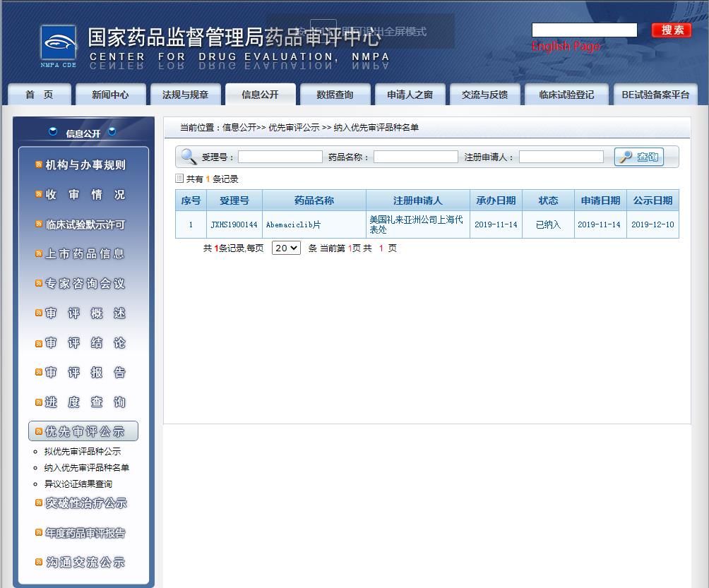Click RSS icon beside 专家咨询会议
The height and width of the screenshot is (588, 709).
pyautogui.click(x=39, y=283)
